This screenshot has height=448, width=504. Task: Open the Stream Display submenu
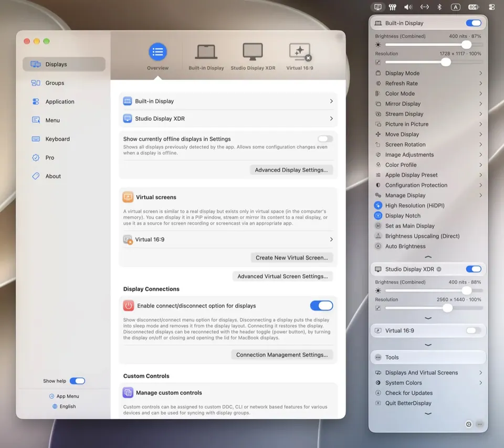click(x=429, y=114)
